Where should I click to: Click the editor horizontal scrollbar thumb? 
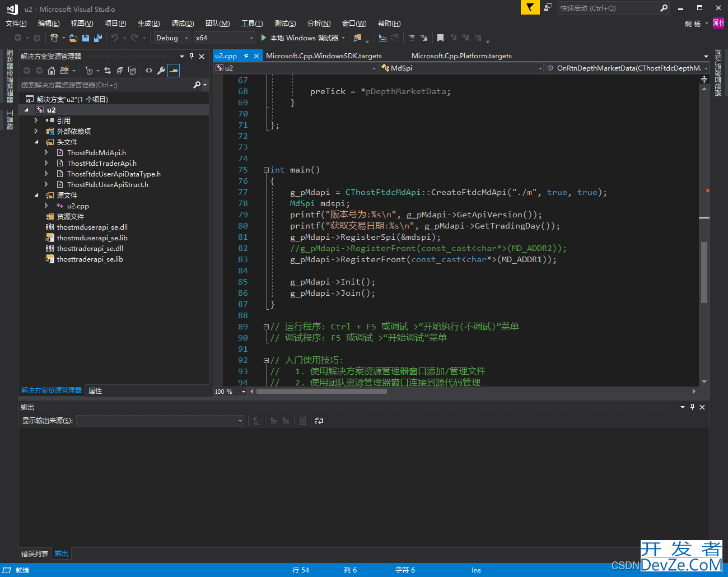coord(321,391)
